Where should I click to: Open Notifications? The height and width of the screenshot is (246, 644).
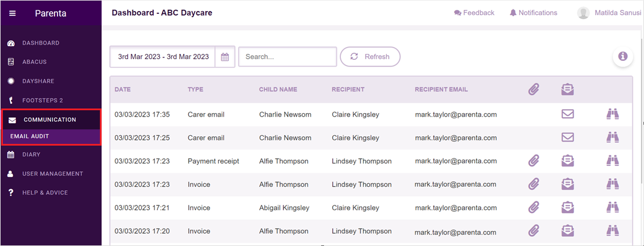534,13
